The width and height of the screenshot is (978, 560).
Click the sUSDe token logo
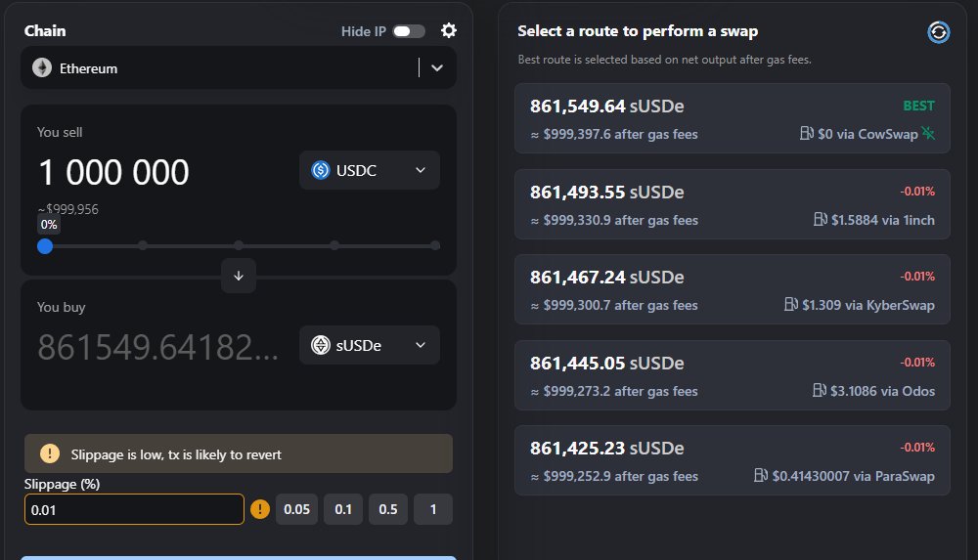321,345
